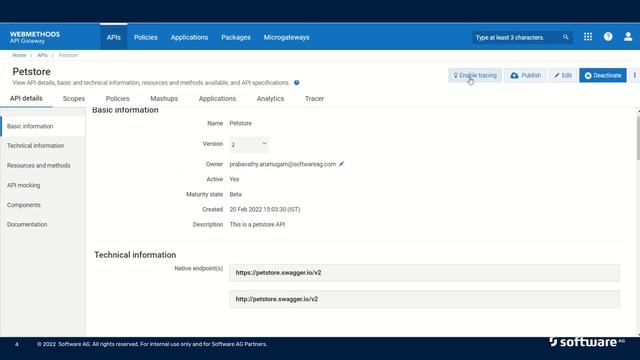Image resolution: width=640 pixels, height=360 pixels.
Task: Select Basic information in sidebar
Action: click(x=43, y=126)
